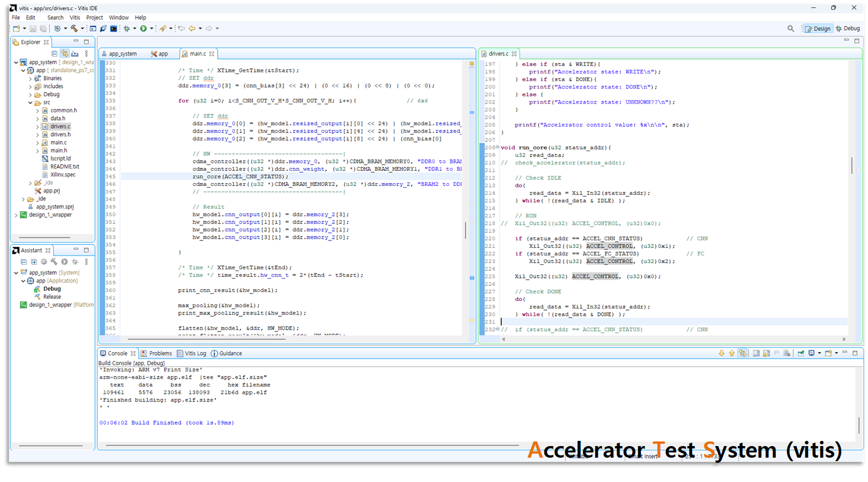The width and height of the screenshot is (868, 482).
Task: Collapse the app_system tree node in Explorer
Action: click(16, 62)
